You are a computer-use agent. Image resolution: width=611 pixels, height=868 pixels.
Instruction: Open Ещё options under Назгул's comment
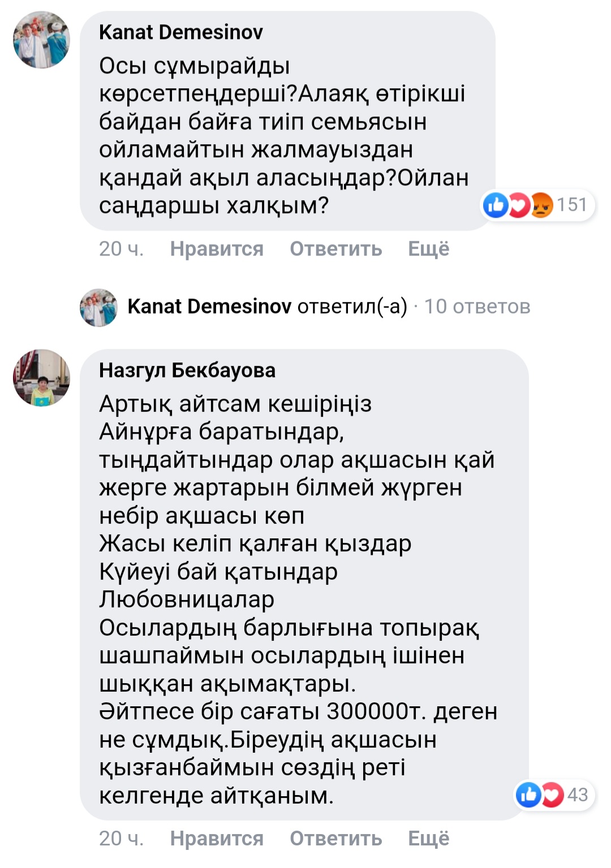(428, 838)
